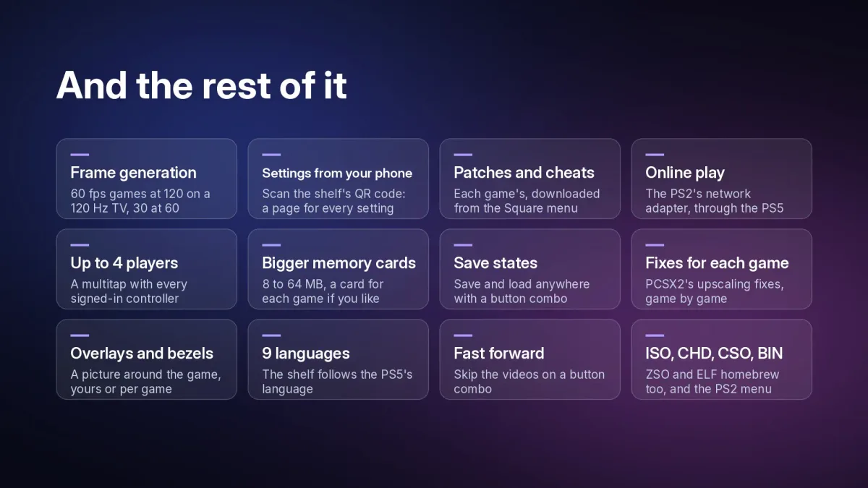Click the Save states card

tap(529, 269)
